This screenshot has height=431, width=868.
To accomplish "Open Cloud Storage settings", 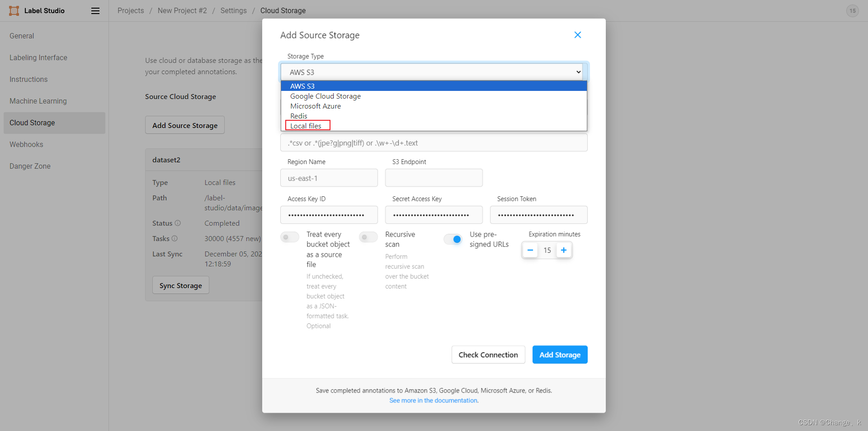I will (54, 123).
